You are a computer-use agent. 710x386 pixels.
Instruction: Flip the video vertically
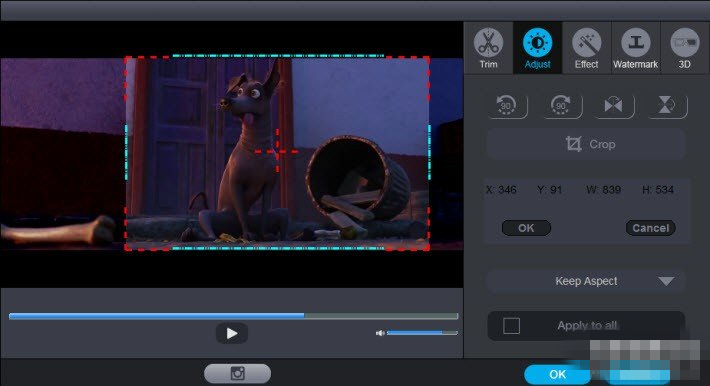tap(667, 106)
